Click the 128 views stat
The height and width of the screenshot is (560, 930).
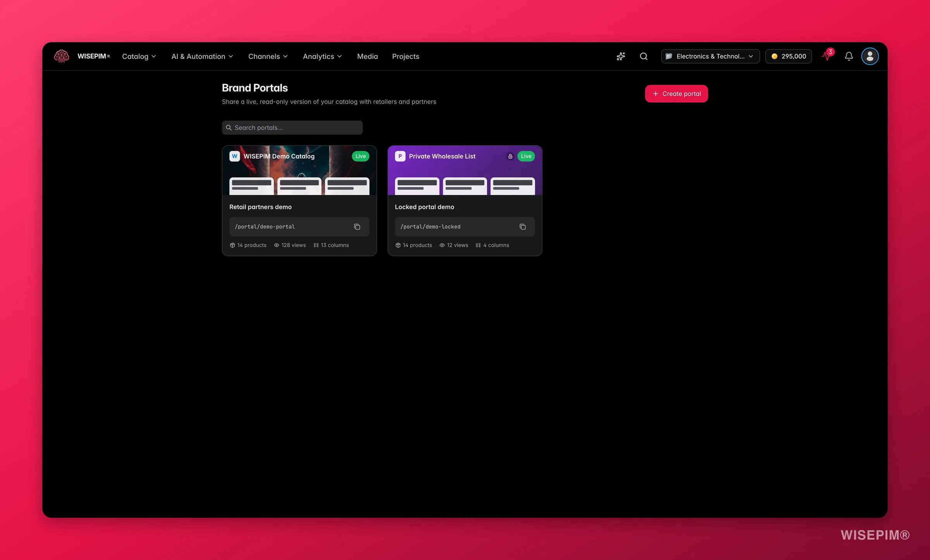[290, 245]
